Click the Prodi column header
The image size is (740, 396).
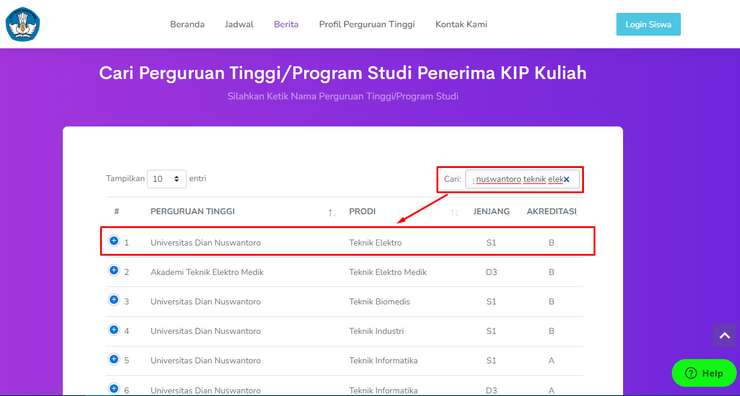coord(362,211)
